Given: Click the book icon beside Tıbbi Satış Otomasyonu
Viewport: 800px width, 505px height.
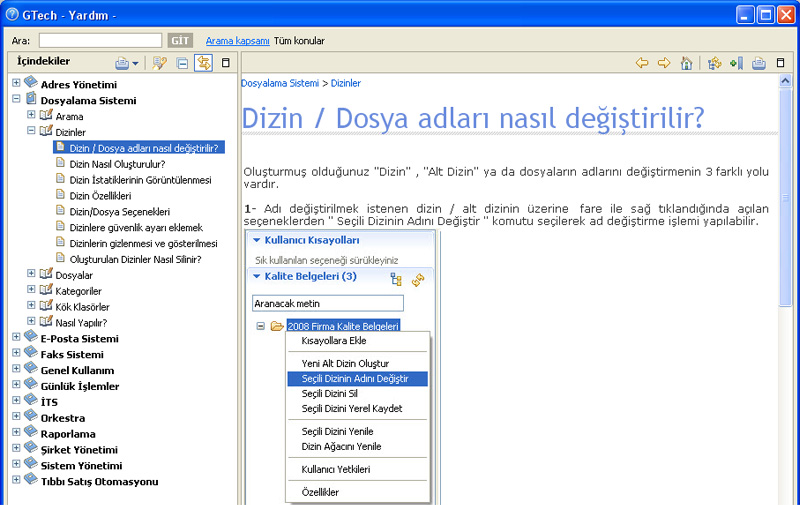Looking at the screenshot, I should [x=31, y=479].
